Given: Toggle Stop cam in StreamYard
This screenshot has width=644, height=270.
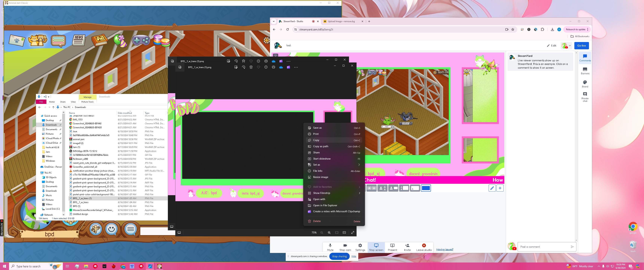Looking at the screenshot, I should [345, 247].
